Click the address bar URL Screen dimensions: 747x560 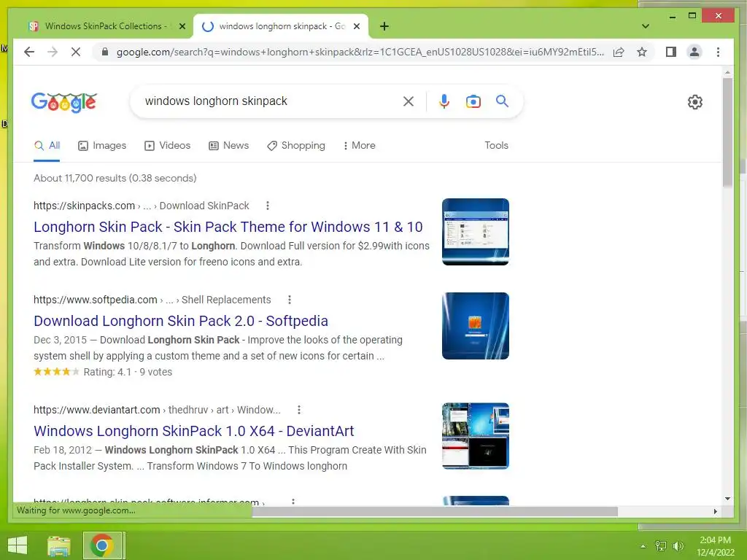[360, 52]
